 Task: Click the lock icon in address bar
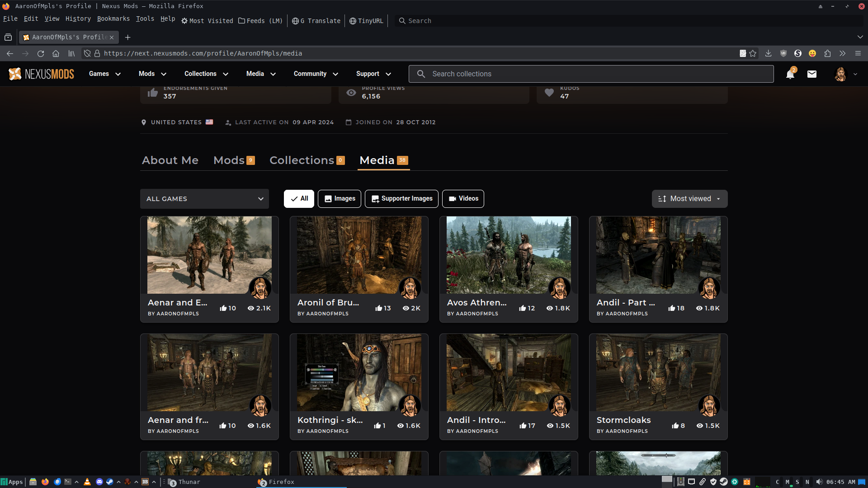[97, 53]
